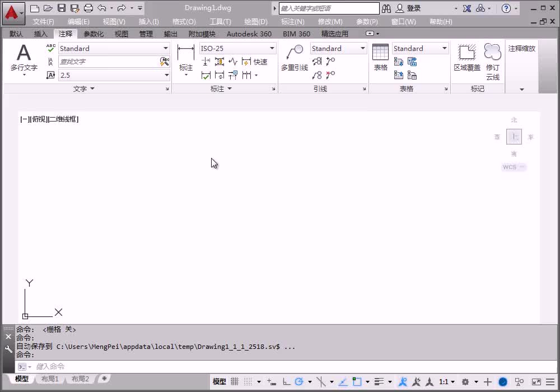This screenshot has width=560, height=392.
Task: Click the Help question mark icon
Action: (x=506, y=8)
